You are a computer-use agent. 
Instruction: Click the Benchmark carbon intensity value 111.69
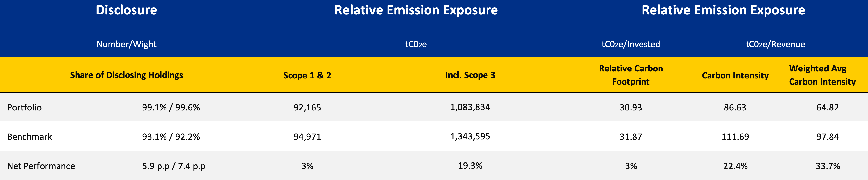[735, 136]
